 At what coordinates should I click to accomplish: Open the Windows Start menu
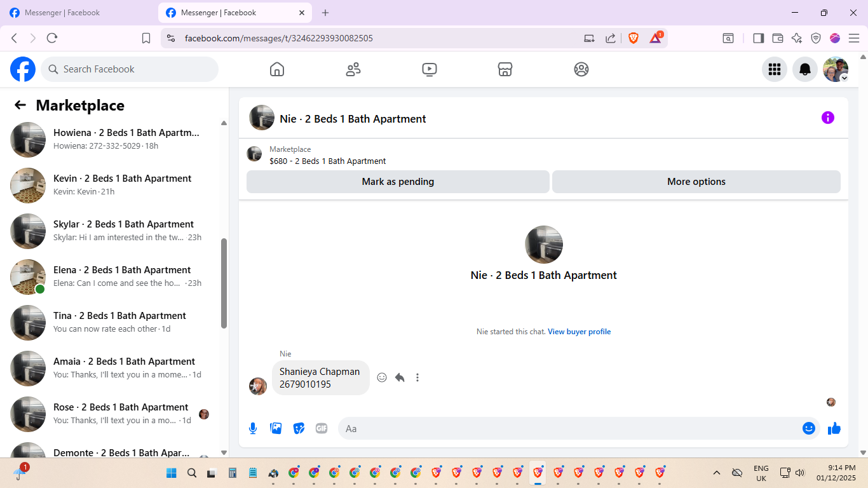(x=172, y=473)
